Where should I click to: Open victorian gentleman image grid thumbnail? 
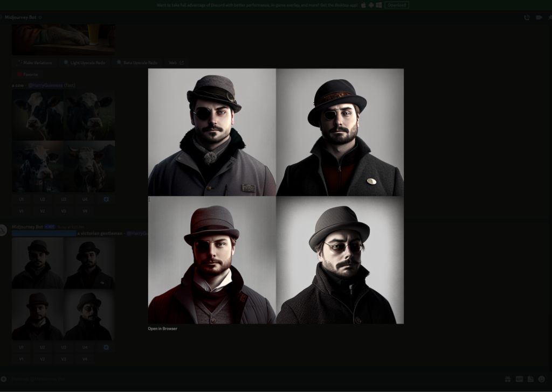(64, 289)
